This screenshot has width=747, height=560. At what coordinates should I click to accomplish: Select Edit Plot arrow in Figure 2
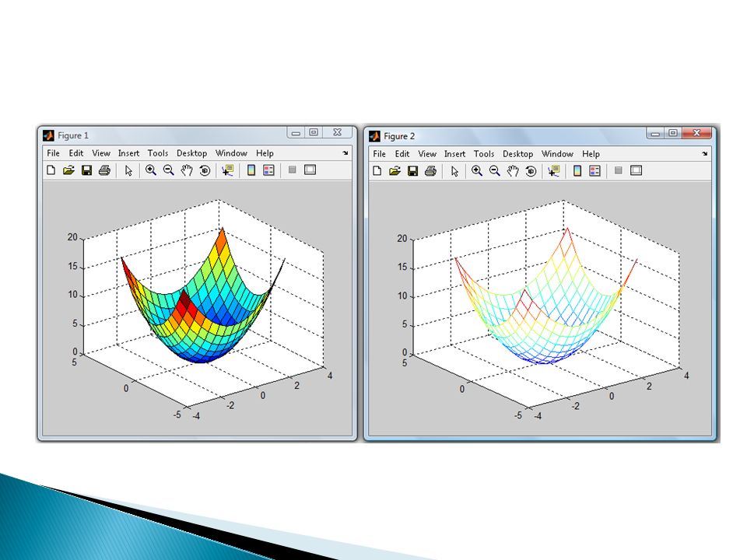pyautogui.click(x=454, y=171)
